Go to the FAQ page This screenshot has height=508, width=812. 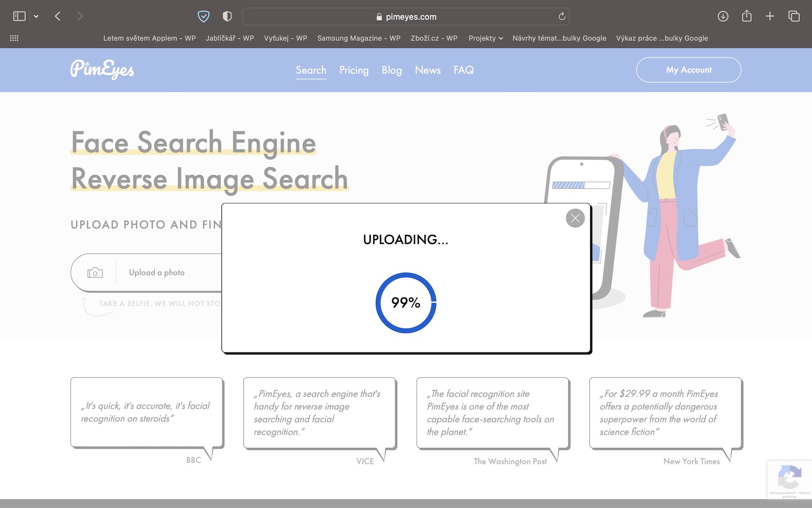click(x=463, y=70)
